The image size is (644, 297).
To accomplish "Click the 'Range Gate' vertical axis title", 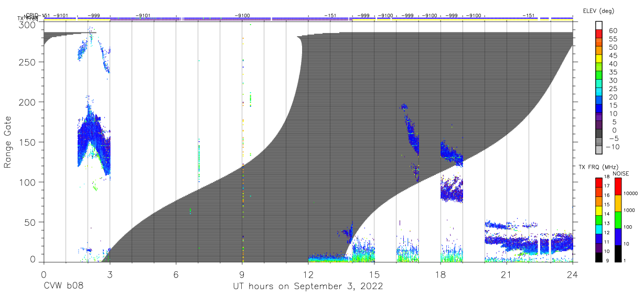I will click(x=8, y=141).
